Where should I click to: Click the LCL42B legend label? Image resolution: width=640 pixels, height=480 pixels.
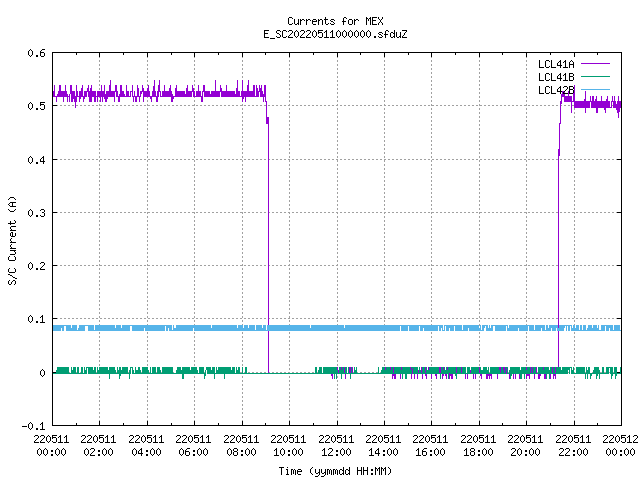pyautogui.click(x=556, y=90)
